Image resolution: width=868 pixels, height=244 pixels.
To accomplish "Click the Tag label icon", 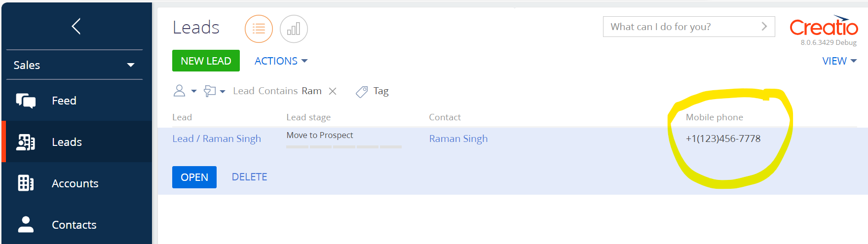I will tap(362, 92).
